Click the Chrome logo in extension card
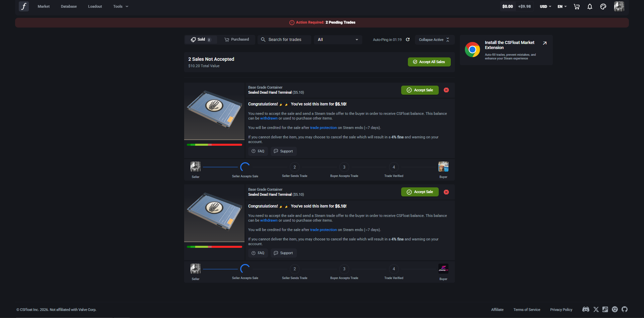This screenshot has width=644, height=318. [x=472, y=50]
